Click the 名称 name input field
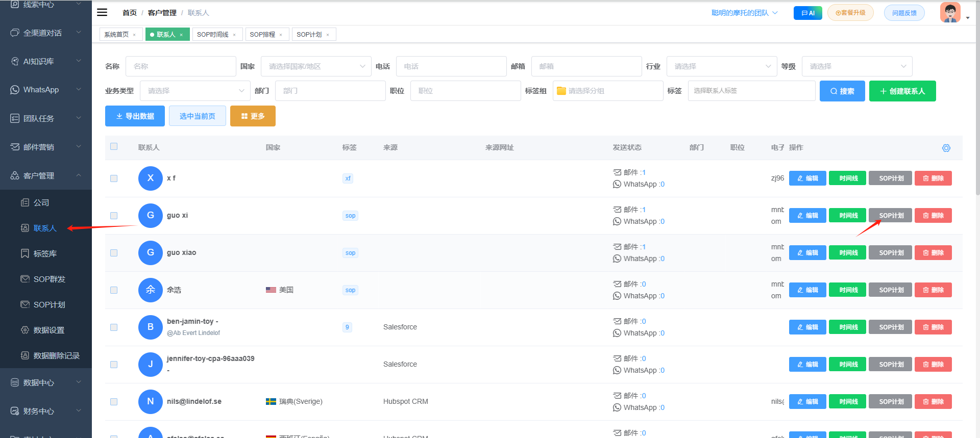The height and width of the screenshot is (438, 980). point(181,66)
